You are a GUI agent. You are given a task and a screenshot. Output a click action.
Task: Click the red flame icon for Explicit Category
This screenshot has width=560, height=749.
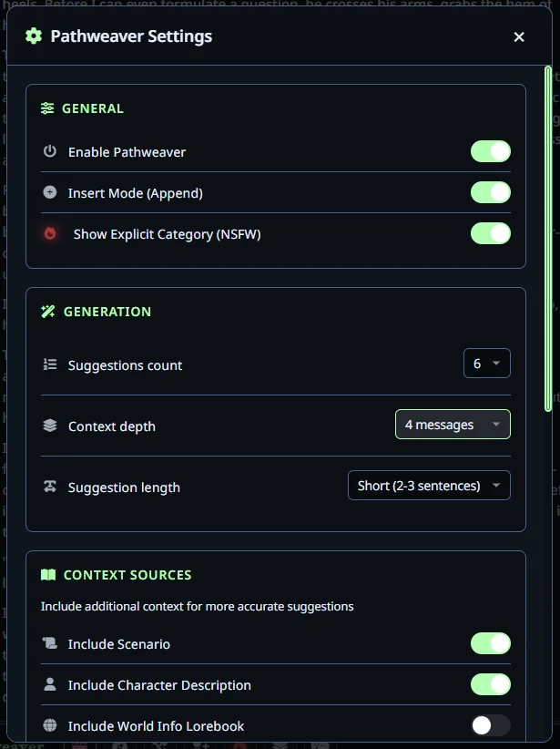(x=50, y=233)
